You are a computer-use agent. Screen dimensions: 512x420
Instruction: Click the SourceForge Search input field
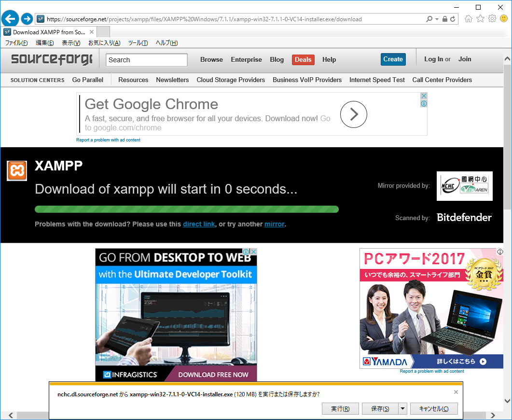coord(147,60)
